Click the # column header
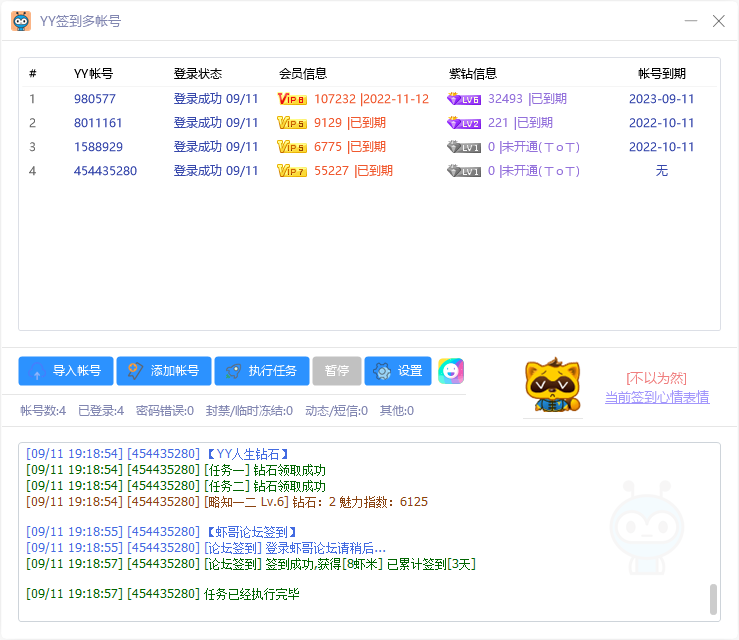This screenshot has height=640, width=739. 33,74
